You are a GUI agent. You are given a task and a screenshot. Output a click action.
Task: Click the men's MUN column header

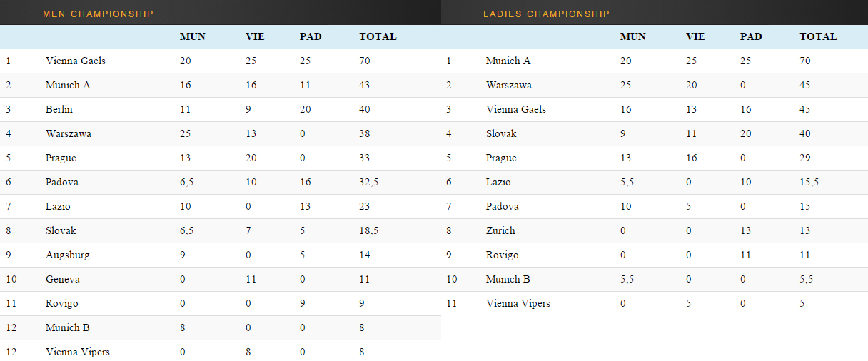tap(192, 36)
